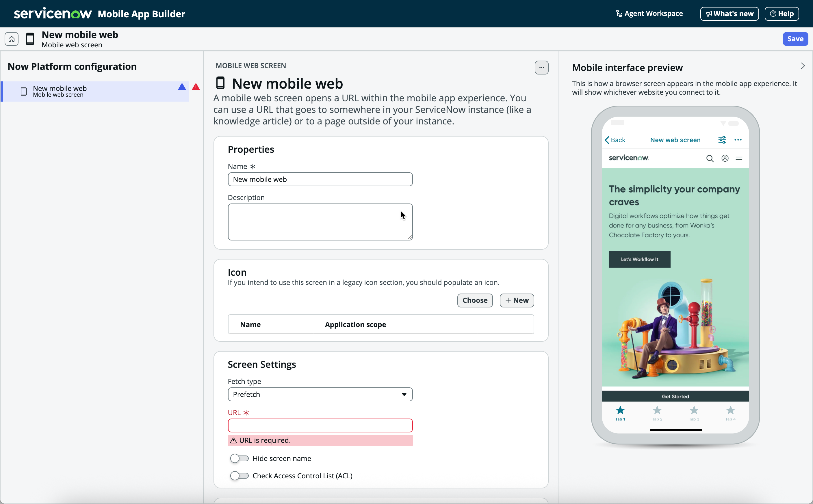Click the Save button
The image size is (813, 504).
795,39
